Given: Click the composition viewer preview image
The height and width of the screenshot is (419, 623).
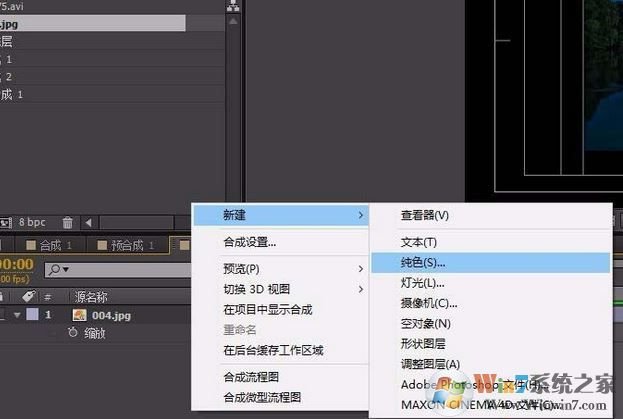Looking at the screenshot, I should [x=604, y=75].
